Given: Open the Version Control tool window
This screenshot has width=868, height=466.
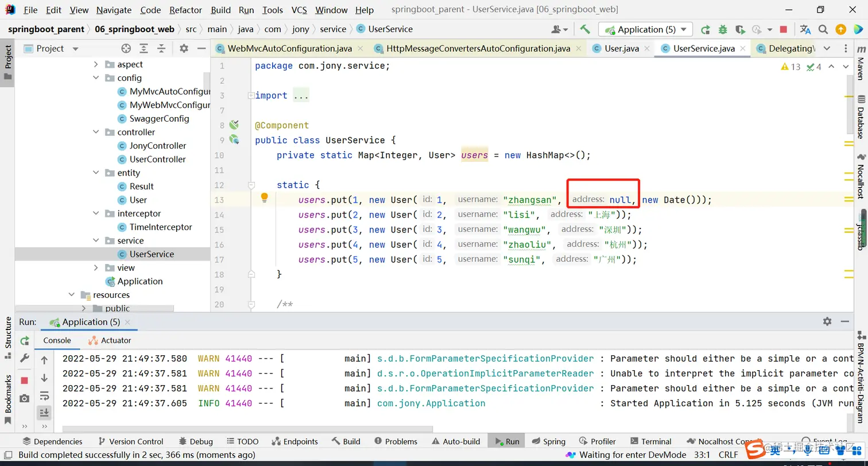Looking at the screenshot, I should click(130, 441).
